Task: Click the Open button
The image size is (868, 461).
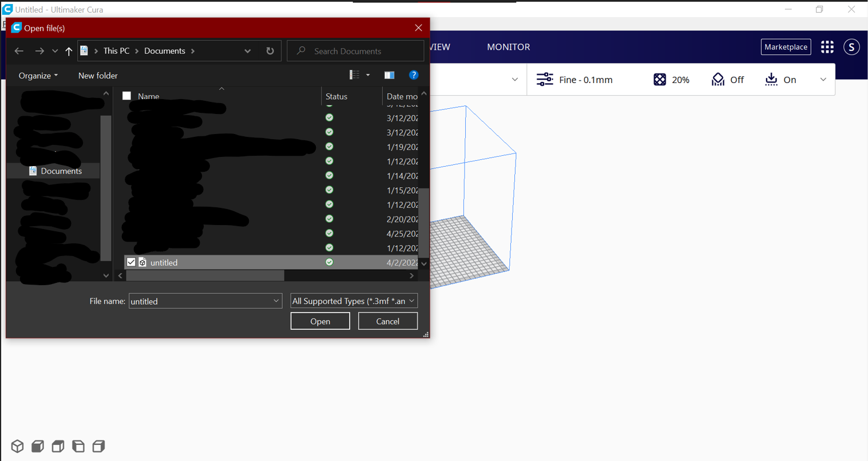Action: coord(320,321)
